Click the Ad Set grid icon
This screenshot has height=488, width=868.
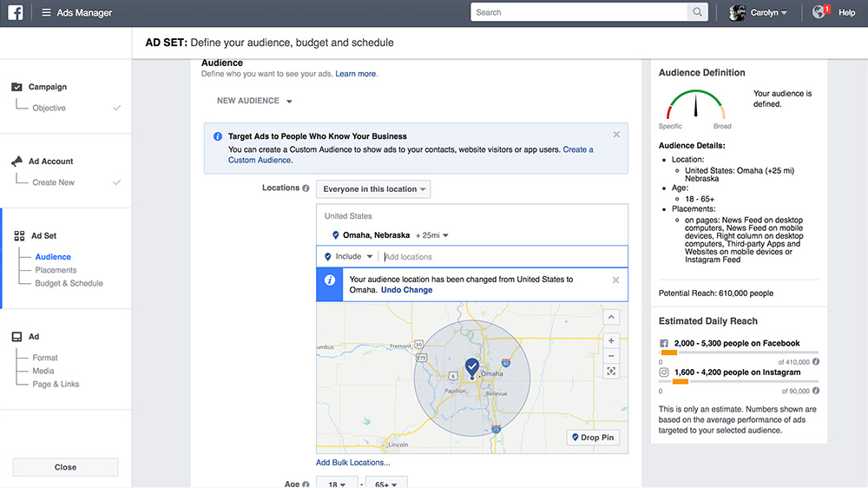[x=19, y=236]
